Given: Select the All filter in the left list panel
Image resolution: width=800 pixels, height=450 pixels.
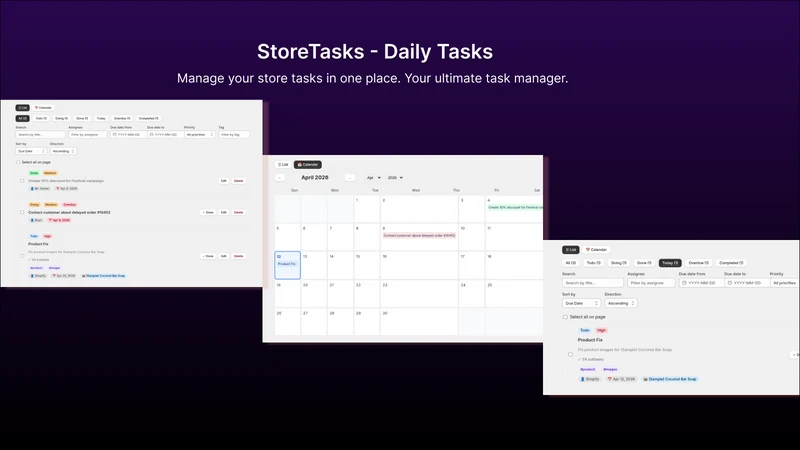Looking at the screenshot, I should pos(22,118).
